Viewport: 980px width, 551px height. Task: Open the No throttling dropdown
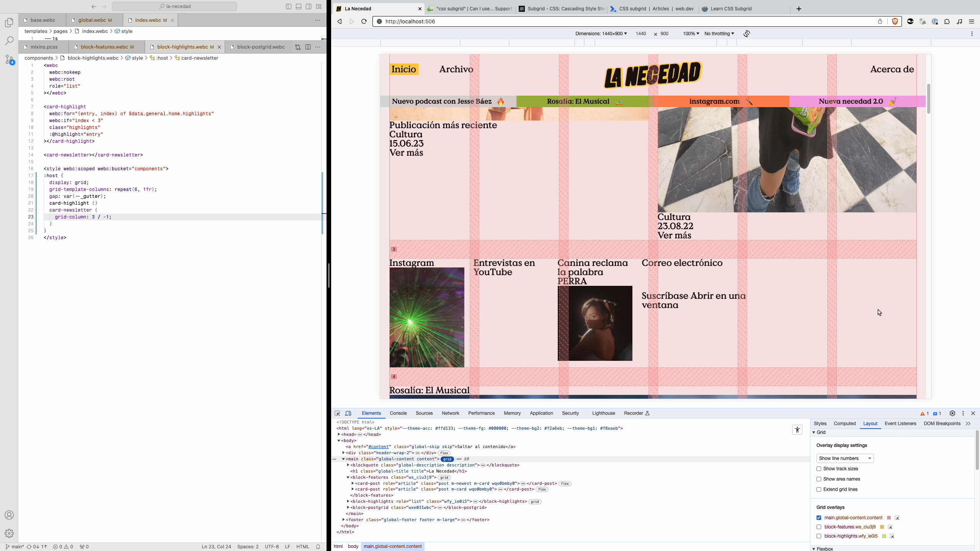(719, 34)
